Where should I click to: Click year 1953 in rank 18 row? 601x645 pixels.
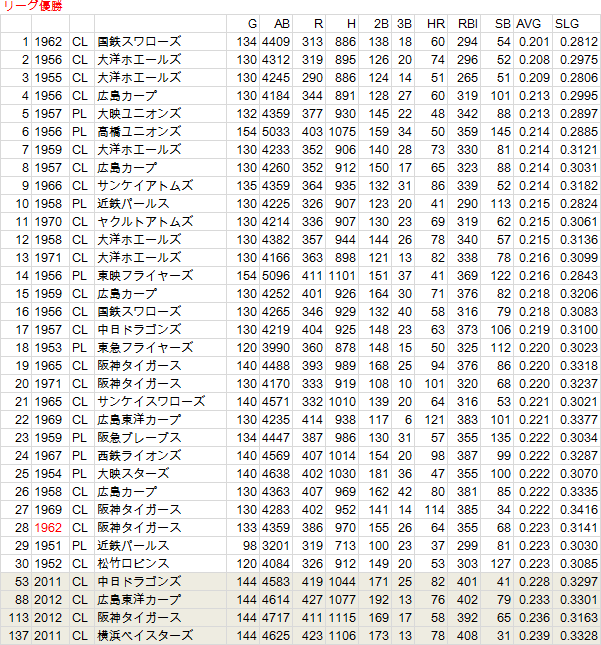point(48,348)
